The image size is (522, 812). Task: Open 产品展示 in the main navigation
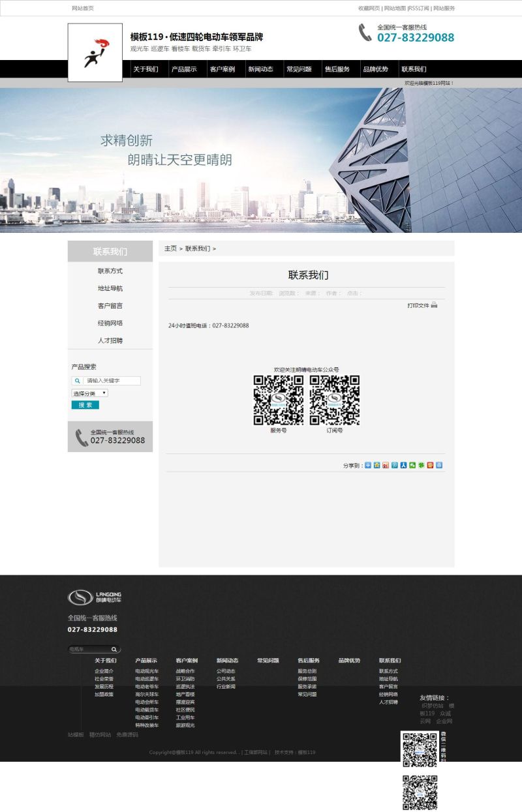pyautogui.click(x=184, y=69)
